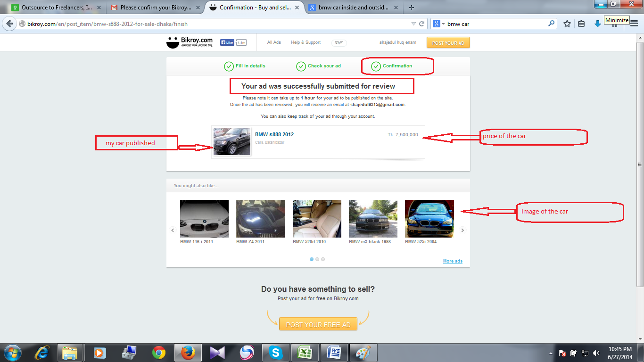Open Windows Explorer from the taskbar
Viewport: 644px width, 362px height.
tap(70, 353)
